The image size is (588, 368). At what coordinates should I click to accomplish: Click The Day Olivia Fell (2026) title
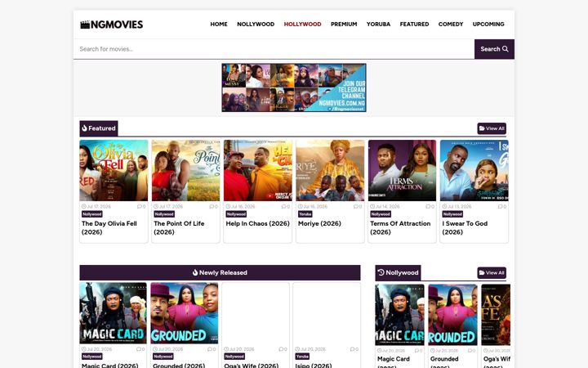pos(109,227)
